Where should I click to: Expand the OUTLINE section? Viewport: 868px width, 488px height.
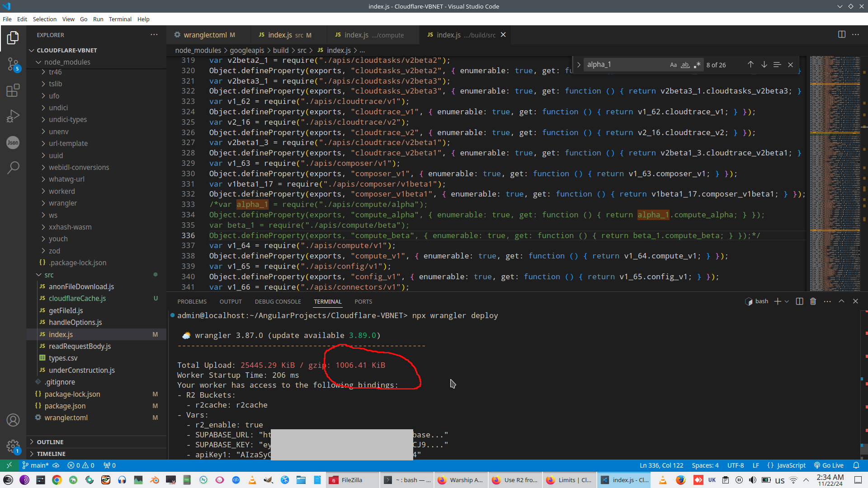click(x=50, y=442)
